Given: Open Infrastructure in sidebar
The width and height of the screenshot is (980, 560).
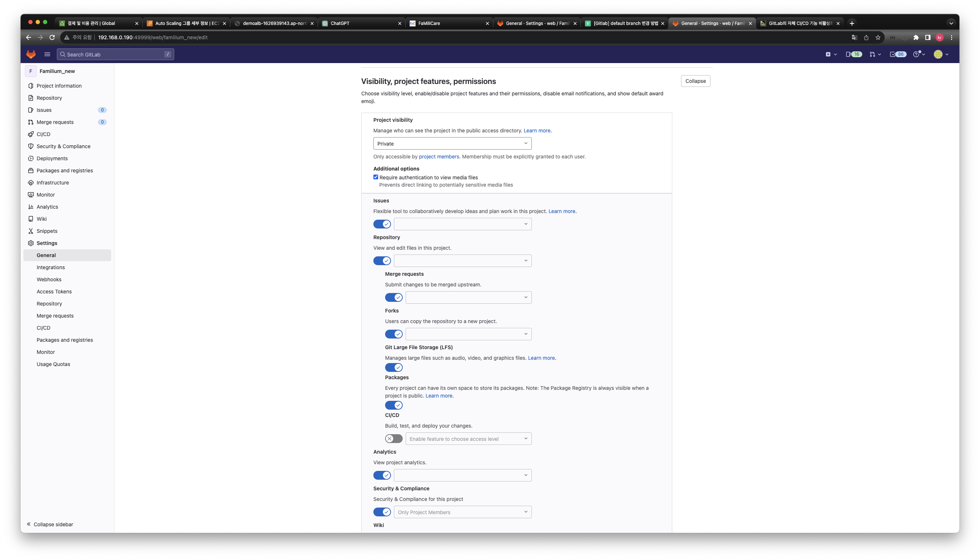Looking at the screenshot, I should pyautogui.click(x=67, y=183).
